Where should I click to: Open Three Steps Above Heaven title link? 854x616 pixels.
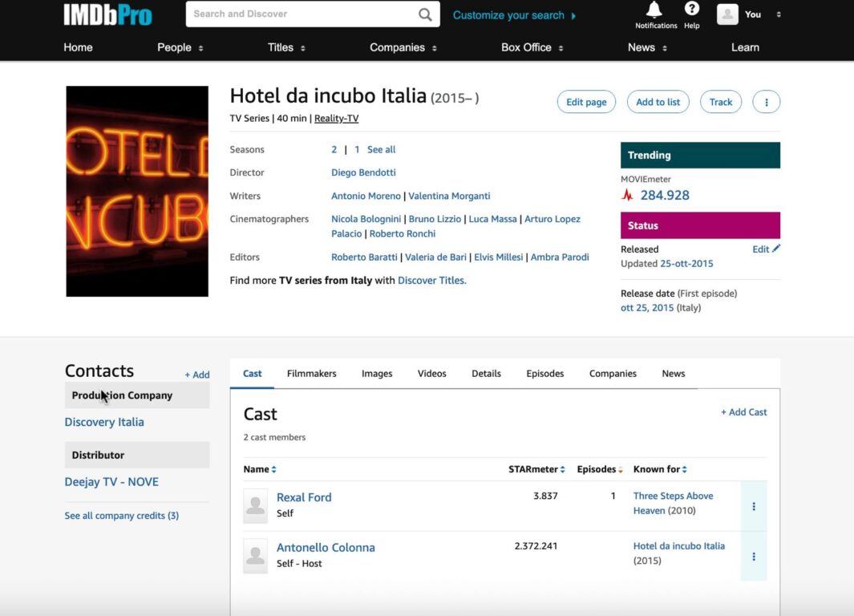point(674,503)
